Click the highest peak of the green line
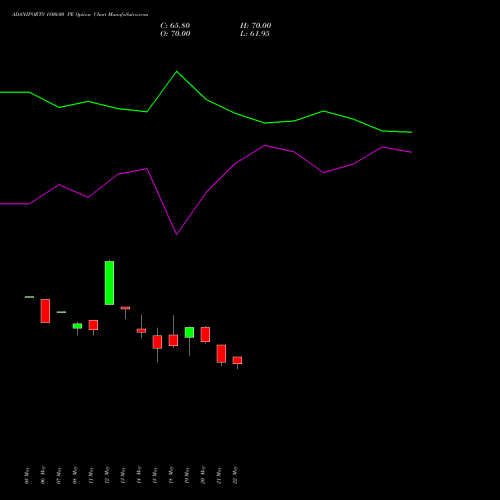Image resolution: width=500 pixels, height=500 pixels. click(177, 71)
